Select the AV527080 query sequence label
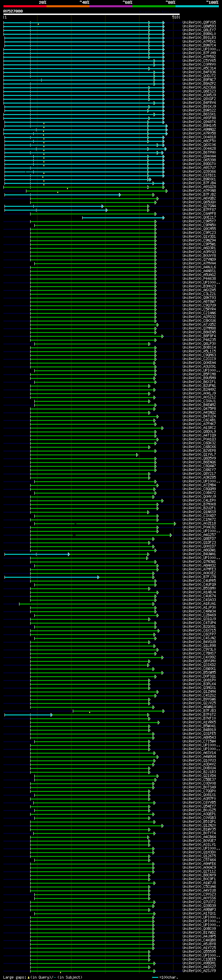The image size is (222, 980). [13, 11]
